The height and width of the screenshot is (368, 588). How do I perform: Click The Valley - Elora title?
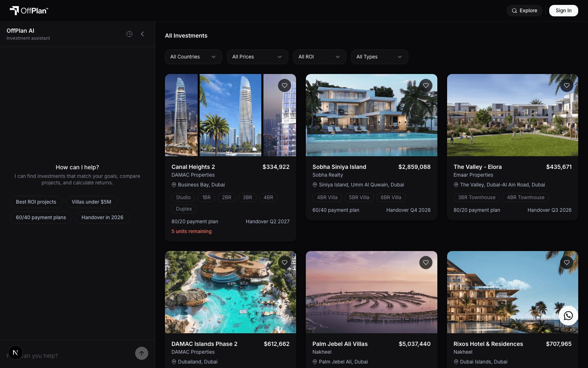point(478,167)
